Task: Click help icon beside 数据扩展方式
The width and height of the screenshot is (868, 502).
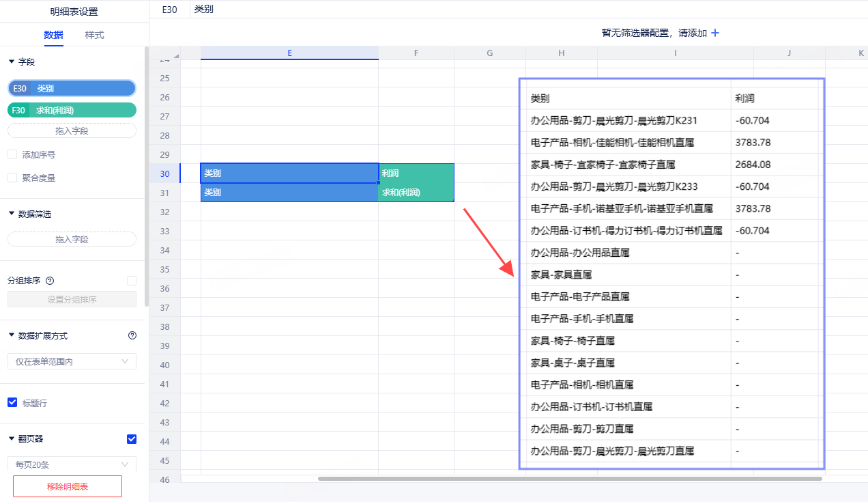Action: point(132,335)
